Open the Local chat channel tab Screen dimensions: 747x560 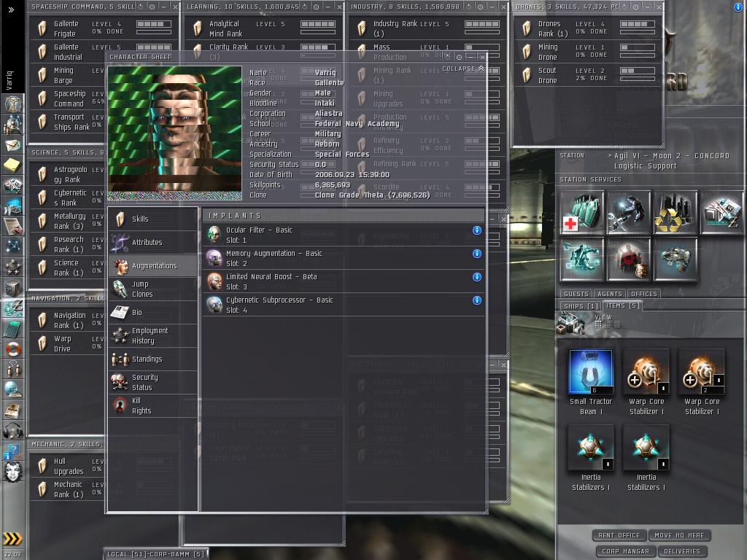(x=156, y=554)
